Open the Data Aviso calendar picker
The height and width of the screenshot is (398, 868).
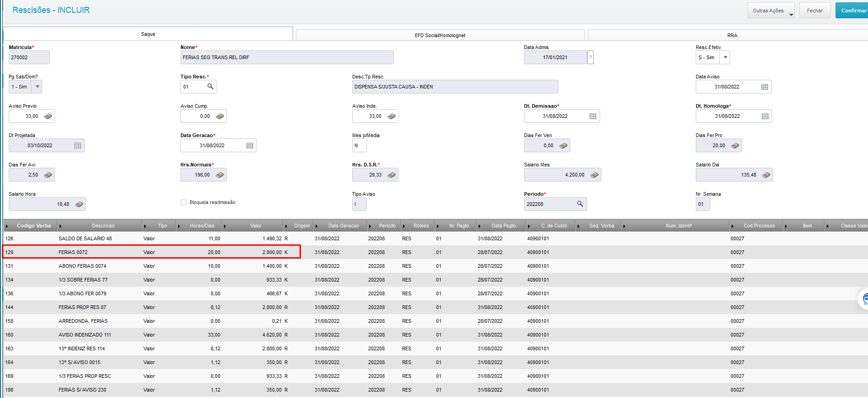[764, 87]
